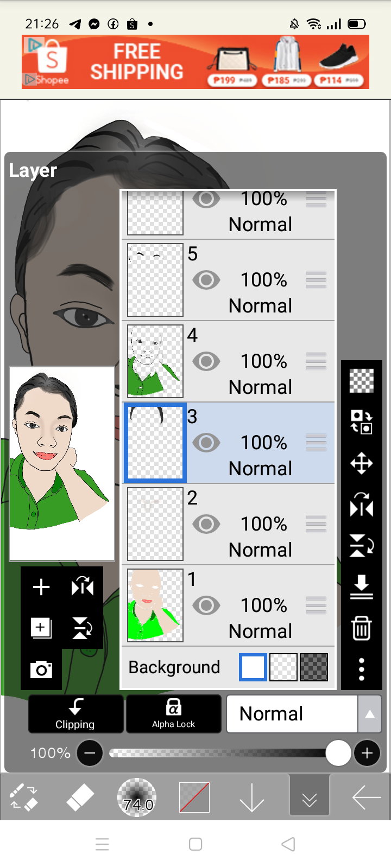Click the move/transform layer arrows icon
The image size is (391, 868).
tap(362, 464)
